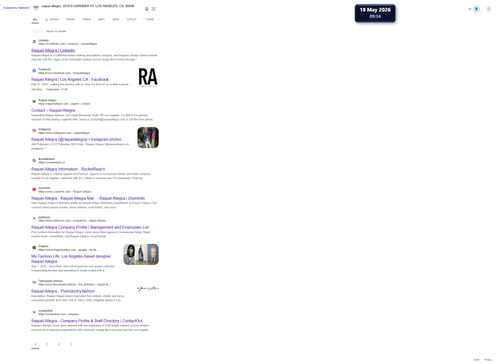The height and width of the screenshot is (364, 500).
Task: Click the microphone voice search icon
Action: pos(147,9)
